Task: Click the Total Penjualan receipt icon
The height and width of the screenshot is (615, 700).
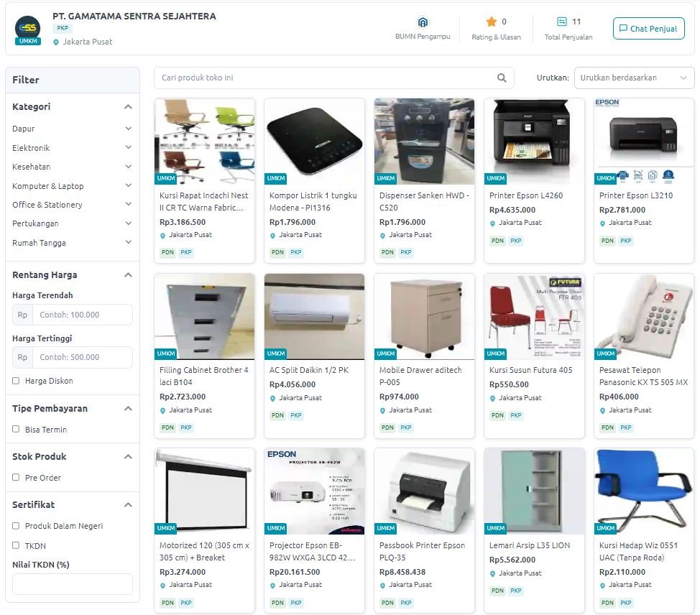Action: click(x=561, y=22)
